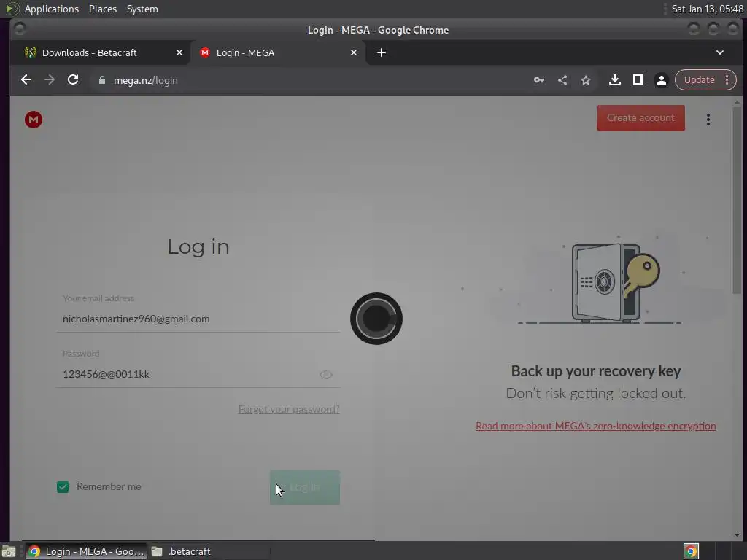The height and width of the screenshot is (560, 747).
Task: Bookmark this page with star
Action: click(x=586, y=80)
